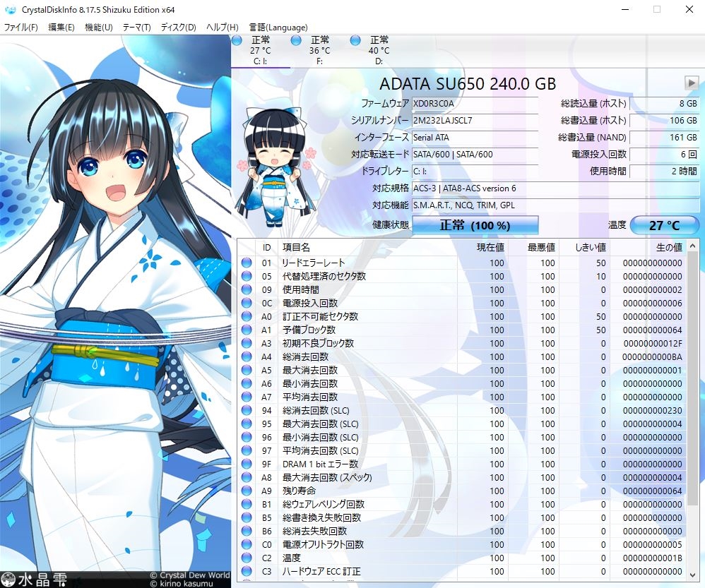Open the 言語(Language) menu
Screen dimensions: 705x588
coord(278,28)
